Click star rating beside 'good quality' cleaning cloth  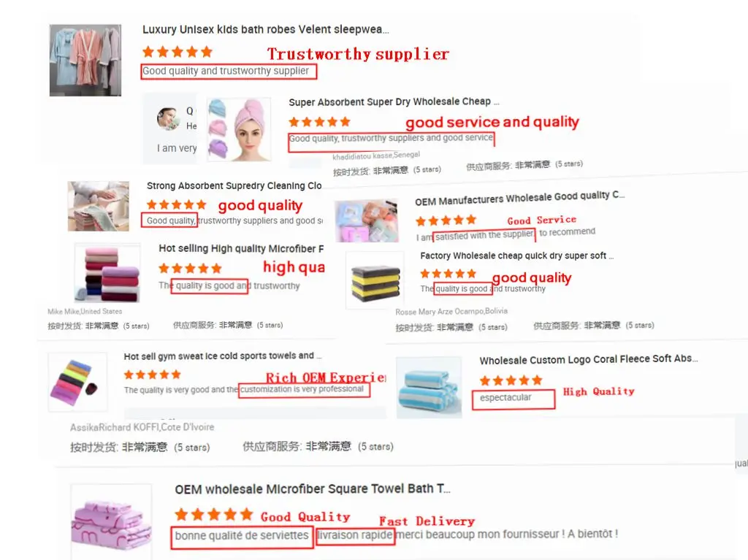(177, 204)
